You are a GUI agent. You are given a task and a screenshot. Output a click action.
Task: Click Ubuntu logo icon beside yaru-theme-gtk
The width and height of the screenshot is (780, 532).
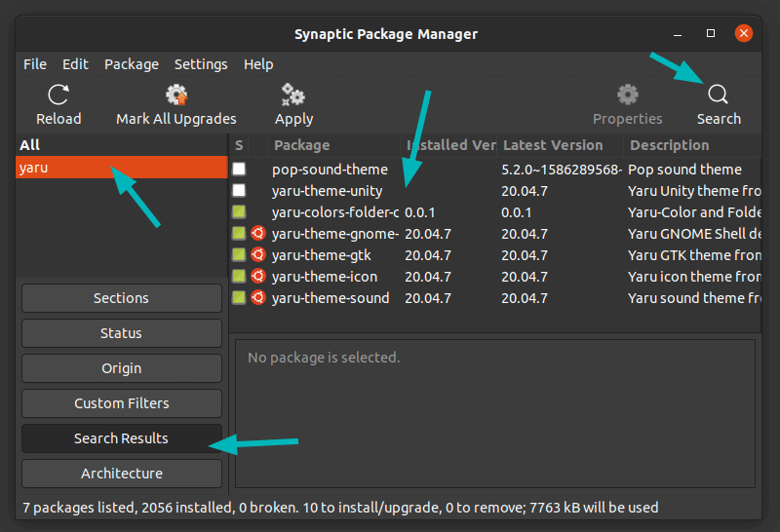[x=258, y=255]
